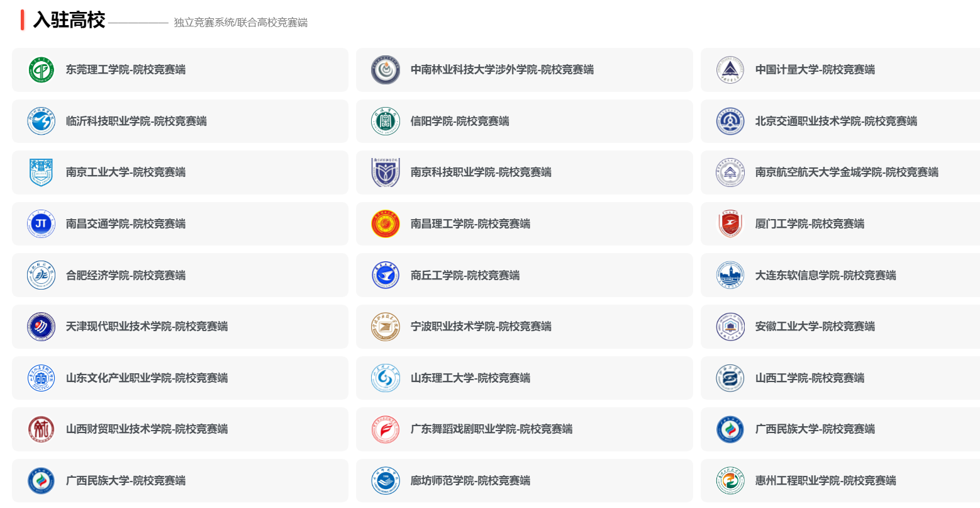Select 山东理工大学-院校竞赛端 card
980x508 pixels.
click(525, 378)
